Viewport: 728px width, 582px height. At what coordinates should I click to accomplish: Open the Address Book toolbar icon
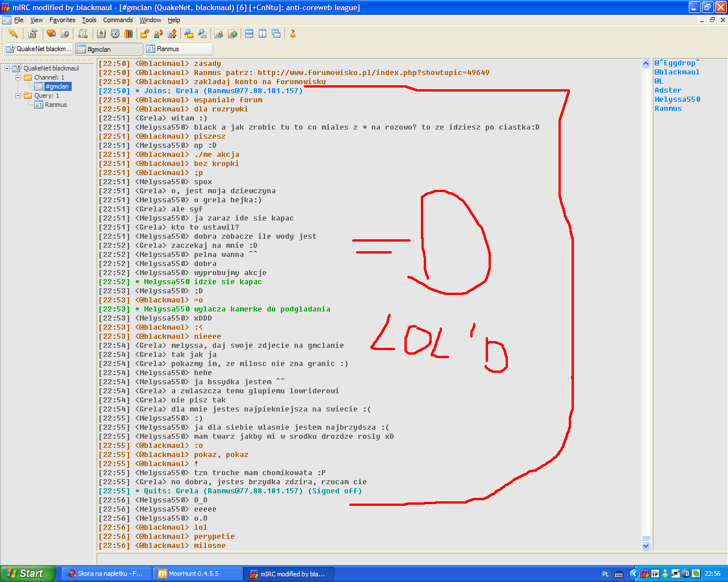point(101,34)
